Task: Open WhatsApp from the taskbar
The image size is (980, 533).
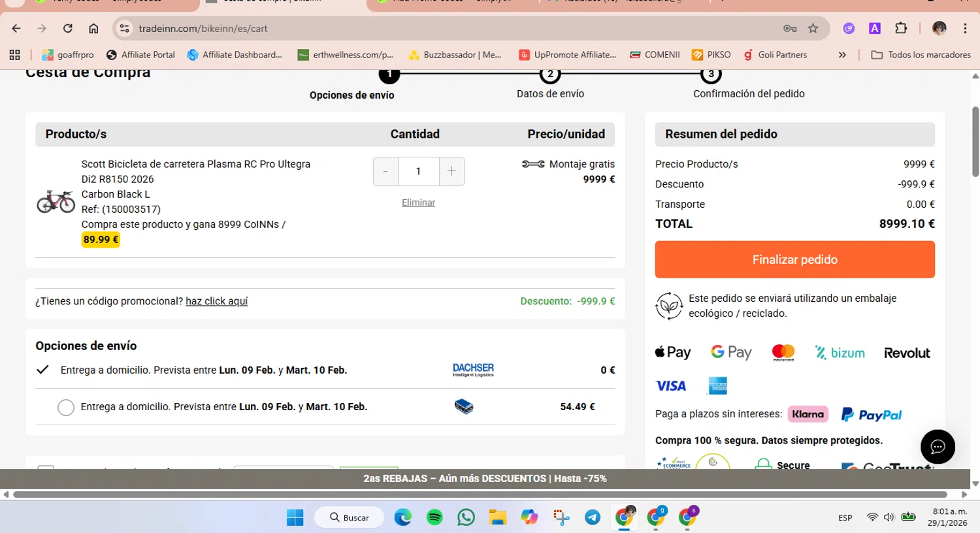Action: pos(466,517)
